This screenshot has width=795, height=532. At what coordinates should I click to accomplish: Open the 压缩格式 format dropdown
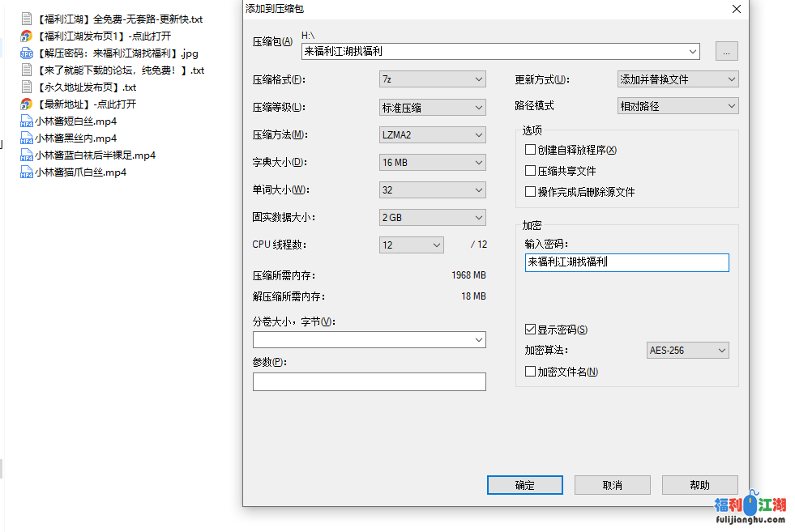(432, 79)
